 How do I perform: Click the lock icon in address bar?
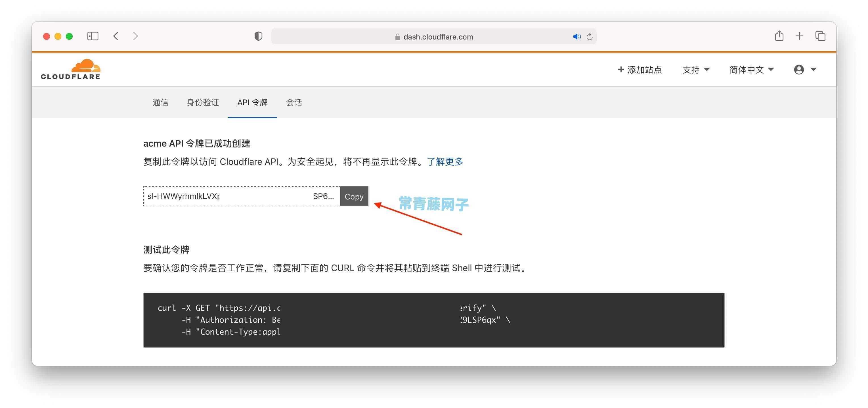pos(398,37)
